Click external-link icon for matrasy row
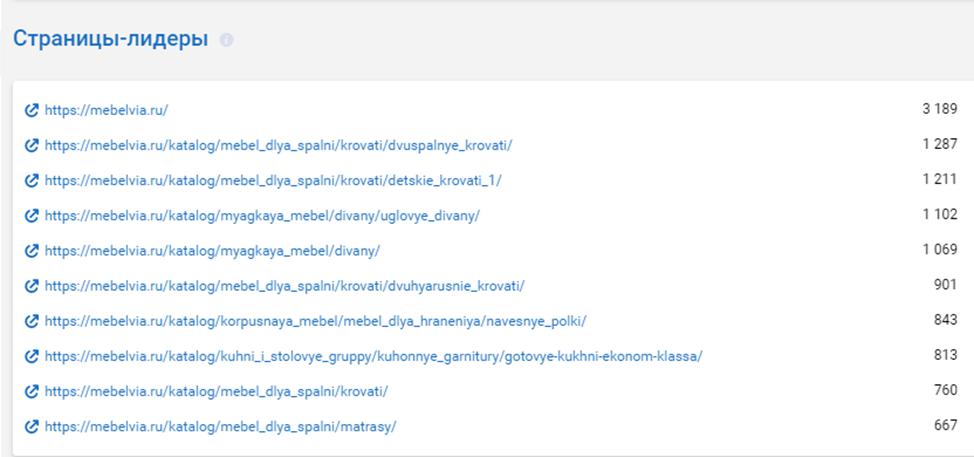The image size is (974, 457). pyautogui.click(x=31, y=427)
